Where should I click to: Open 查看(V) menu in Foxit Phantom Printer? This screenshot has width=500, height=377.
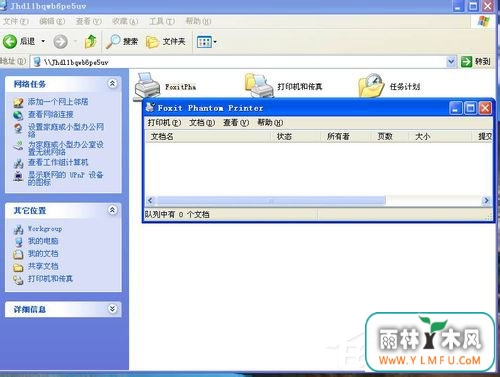(236, 123)
